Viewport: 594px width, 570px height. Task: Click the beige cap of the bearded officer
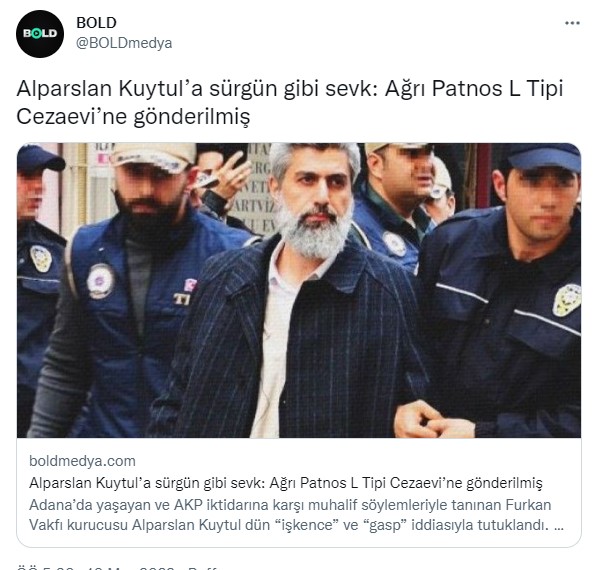coord(153,155)
